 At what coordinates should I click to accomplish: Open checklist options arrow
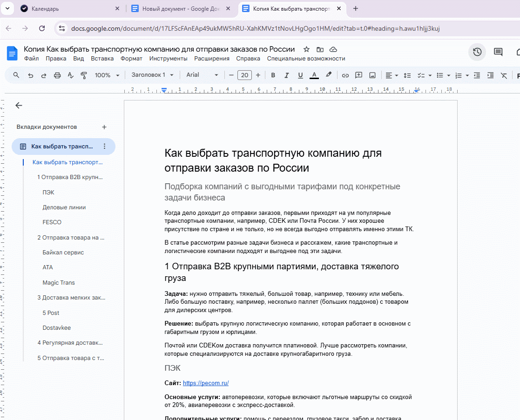430,75
